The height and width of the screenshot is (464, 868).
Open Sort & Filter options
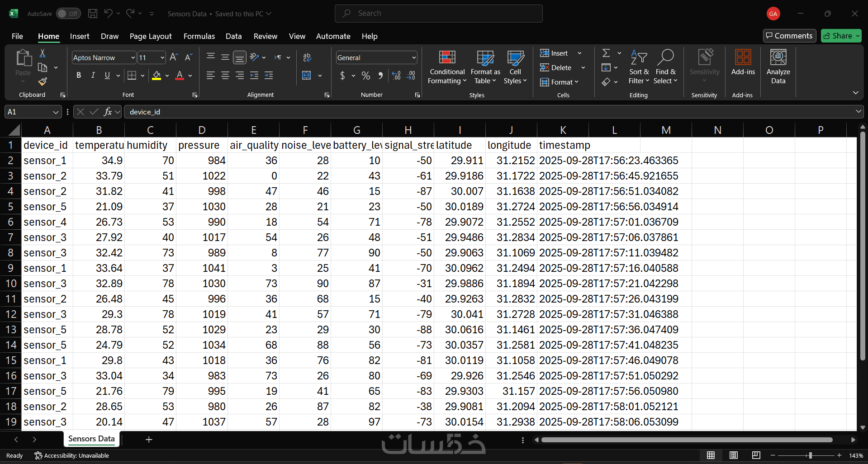639,67
